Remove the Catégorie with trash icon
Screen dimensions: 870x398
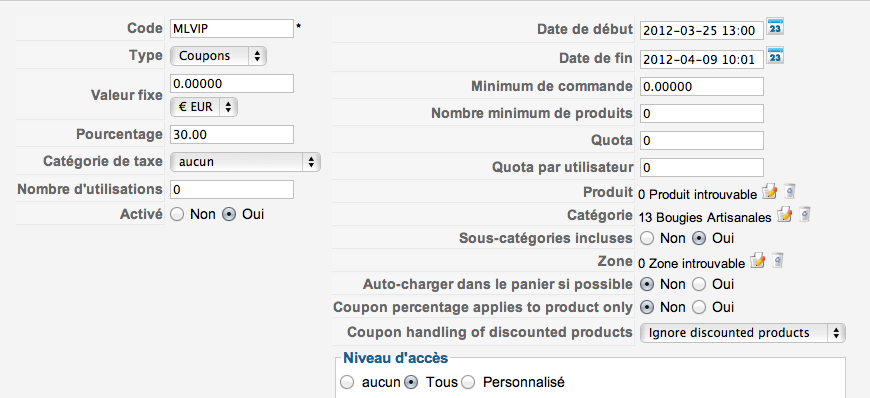(x=805, y=215)
